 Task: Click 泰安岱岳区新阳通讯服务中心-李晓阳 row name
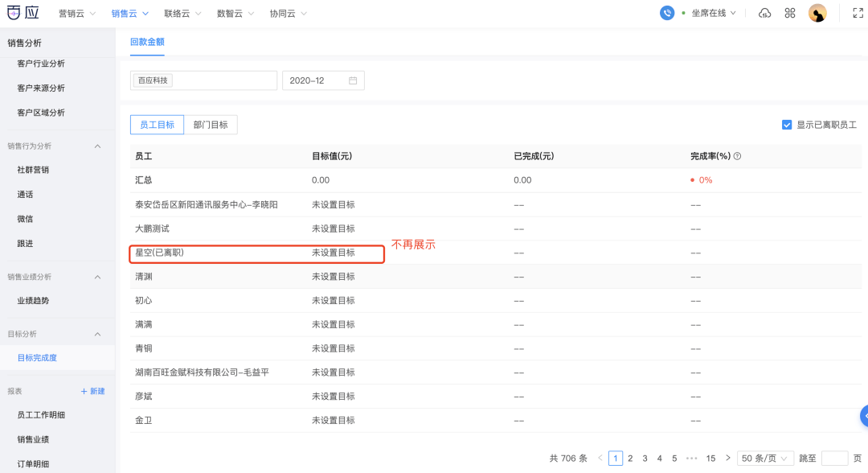point(207,205)
